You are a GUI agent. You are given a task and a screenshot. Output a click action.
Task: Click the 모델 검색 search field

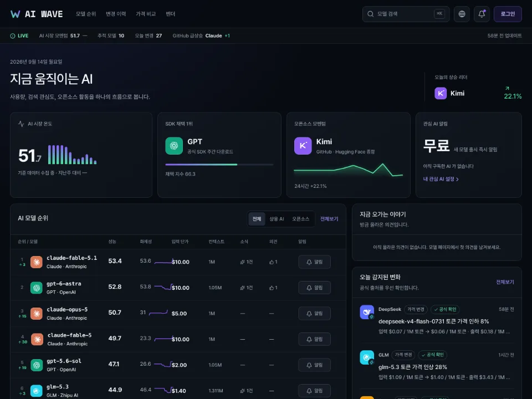pyautogui.click(x=406, y=14)
